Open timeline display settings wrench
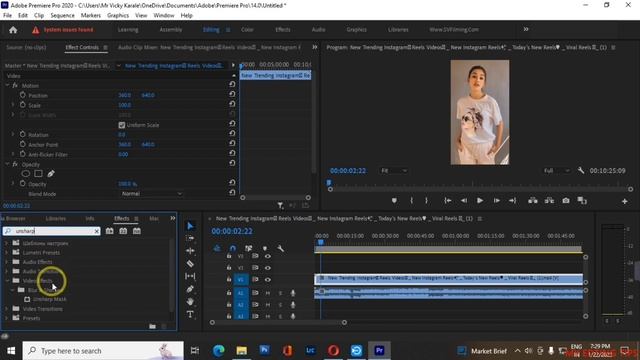This screenshot has width=640, height=360. coord(281,248)
